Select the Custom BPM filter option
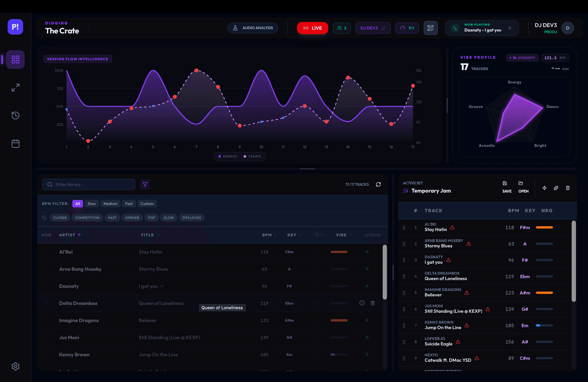 coord(147,204)
